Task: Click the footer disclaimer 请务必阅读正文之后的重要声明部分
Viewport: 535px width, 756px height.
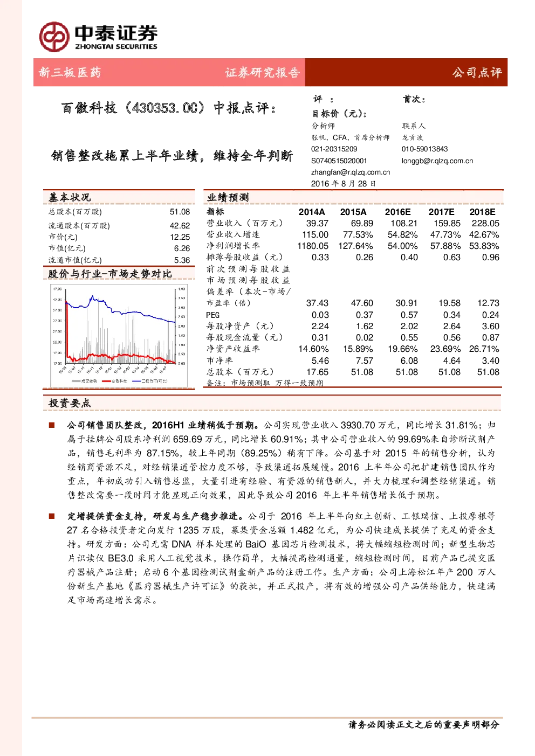Action: 424,725
